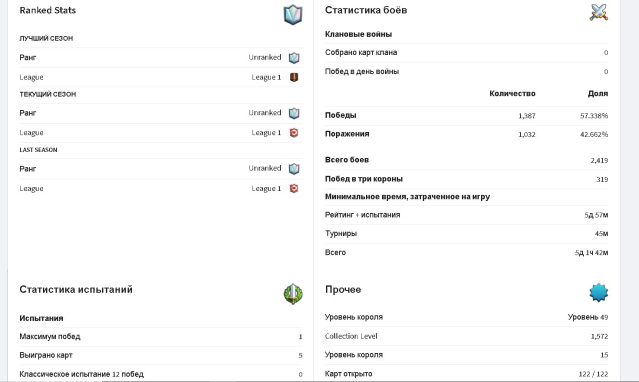Click the blue star badge beside Прочее
The width and height of the screenshot is (639, 382).
pyautogui.click(x=599, y=292)
